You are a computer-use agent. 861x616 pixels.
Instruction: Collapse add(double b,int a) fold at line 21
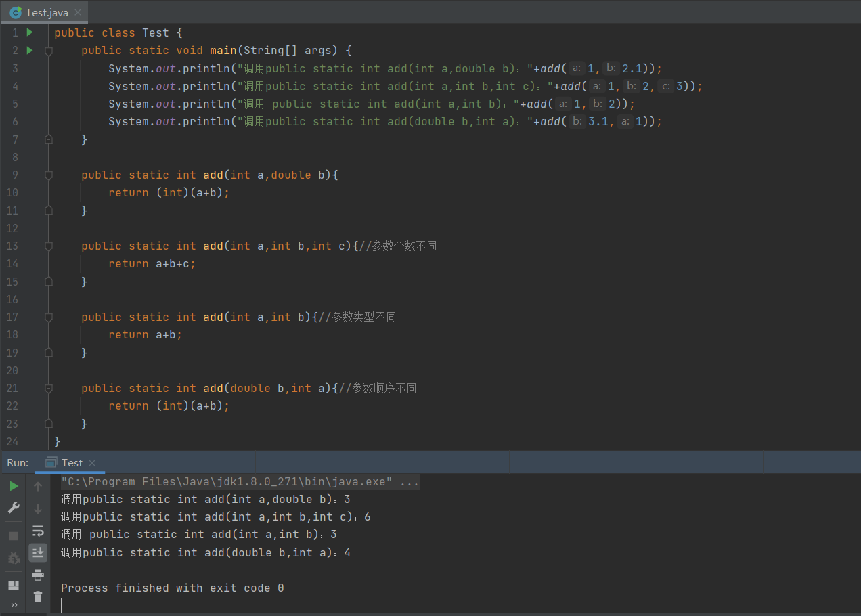click(48, 389)
